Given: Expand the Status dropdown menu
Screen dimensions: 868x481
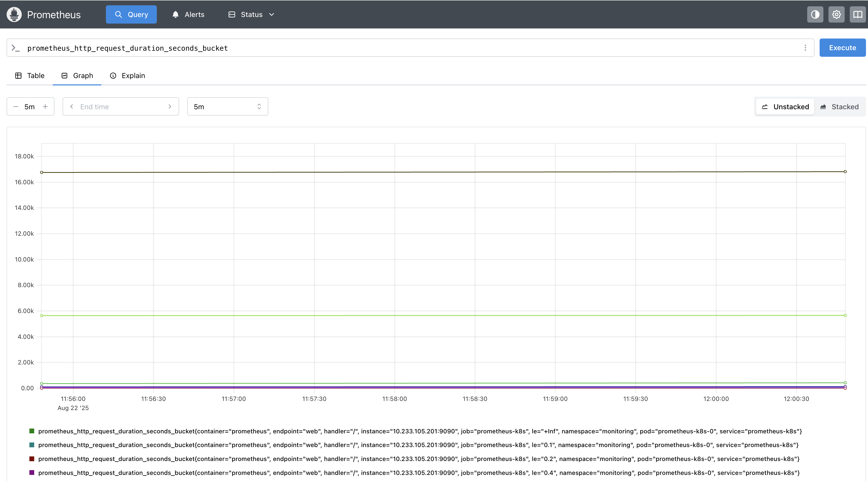Looking at the screenshot, I should point(251,14).
